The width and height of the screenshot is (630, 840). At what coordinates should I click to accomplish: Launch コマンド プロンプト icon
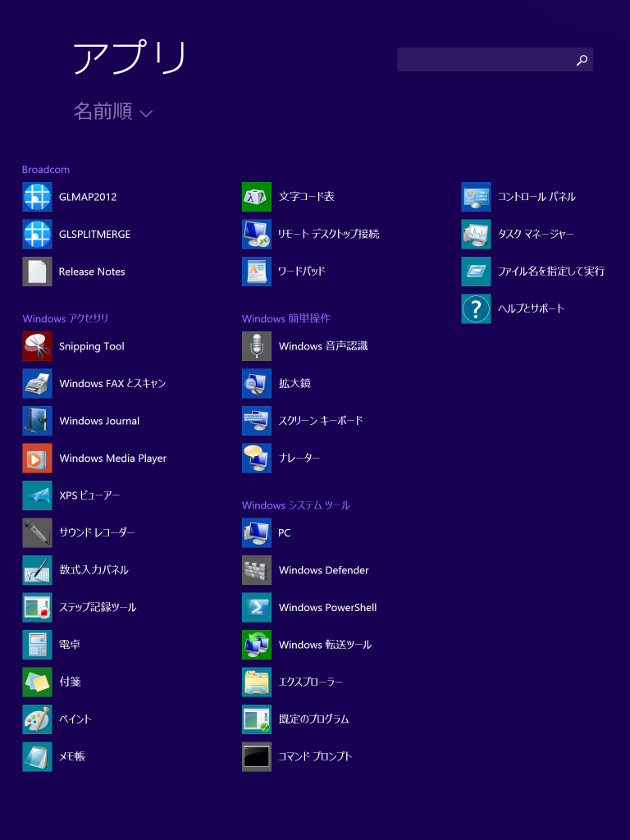coord(257,756)
